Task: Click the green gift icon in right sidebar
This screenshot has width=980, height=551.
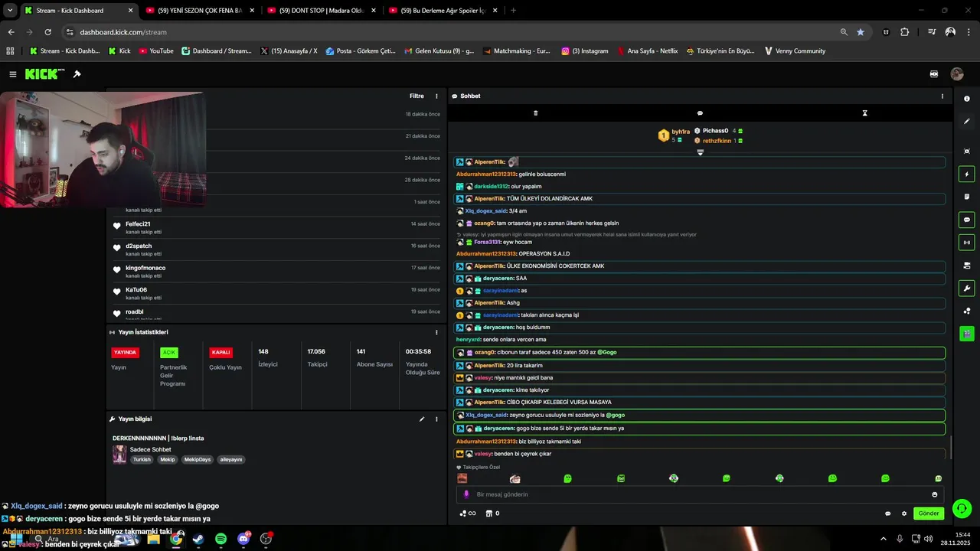Action: click(x=966, y=334)
